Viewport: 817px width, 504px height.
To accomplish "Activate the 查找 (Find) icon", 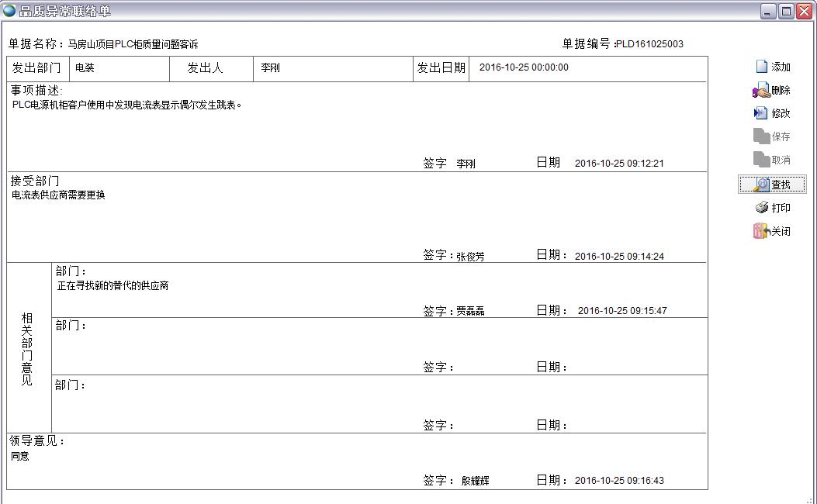I will 774,184.
